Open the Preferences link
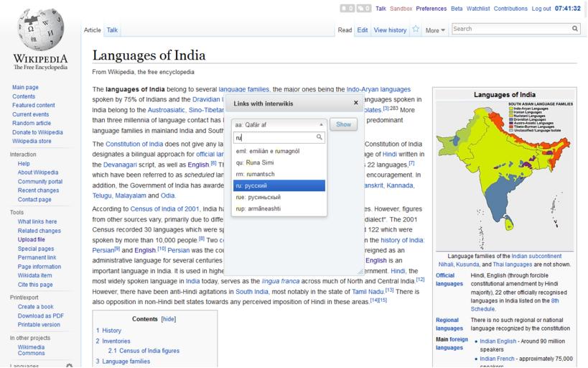588x368 pixels. (431, 9)
